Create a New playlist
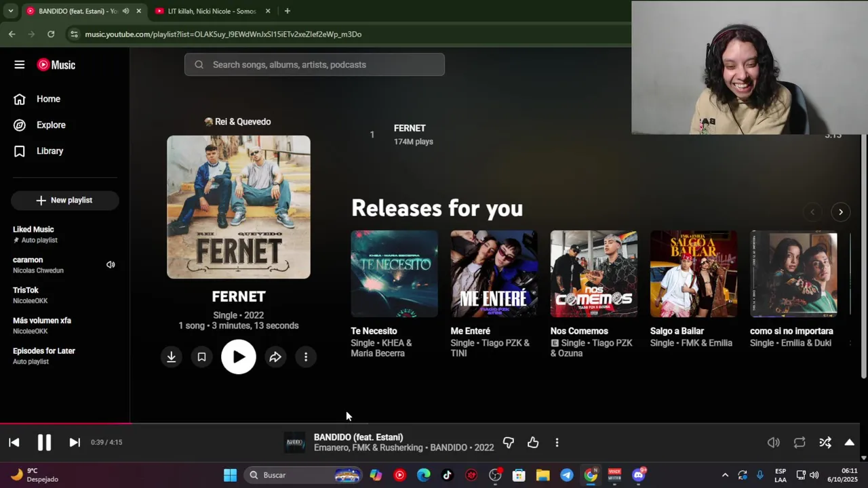This screenshot has width=868, height=488. [64, 200]
